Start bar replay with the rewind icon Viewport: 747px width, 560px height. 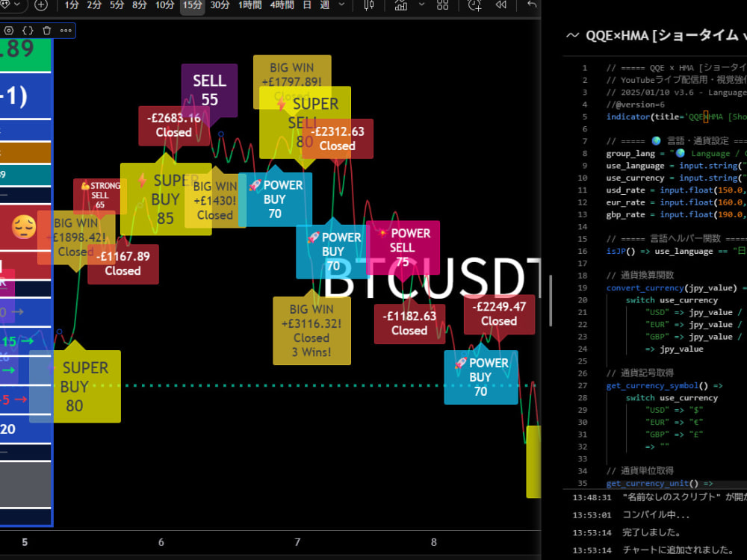[x=500, y=5]
